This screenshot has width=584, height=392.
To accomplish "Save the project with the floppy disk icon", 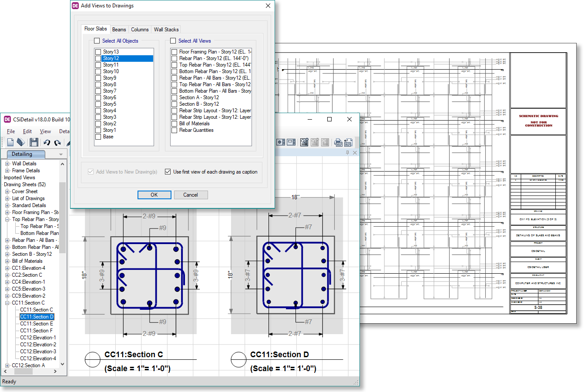I will tap(34, 142).
